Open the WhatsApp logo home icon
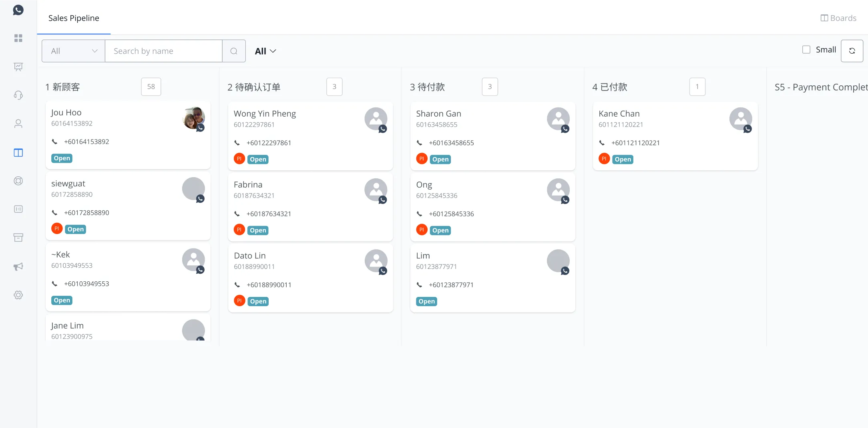Viewport: 868px width, 428px height. 18,10
